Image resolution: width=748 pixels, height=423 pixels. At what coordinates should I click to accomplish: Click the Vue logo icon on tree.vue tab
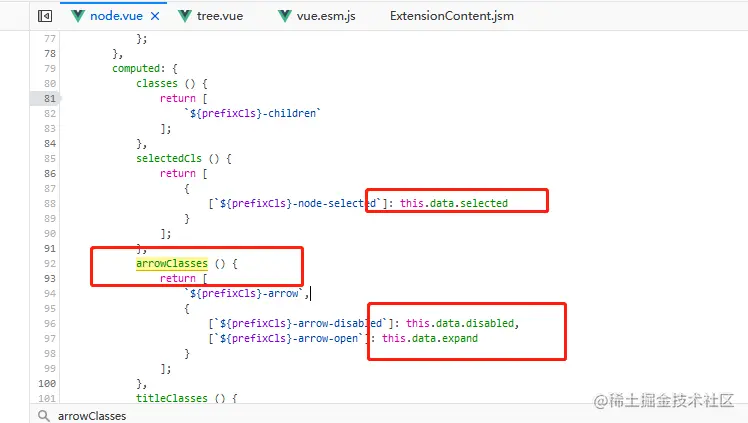click(x=185, y=16)
